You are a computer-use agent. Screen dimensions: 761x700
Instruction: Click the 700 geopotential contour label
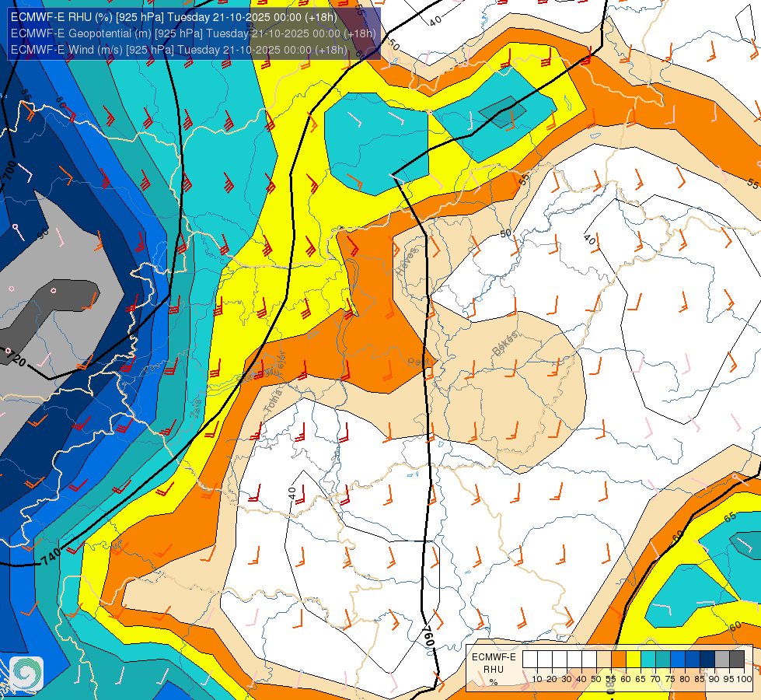coord(9,170)
